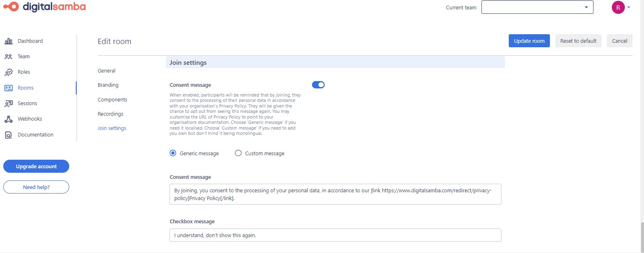Disable the Consent message toggle
This screenshot has height=253, width=644.
point(318,85)
